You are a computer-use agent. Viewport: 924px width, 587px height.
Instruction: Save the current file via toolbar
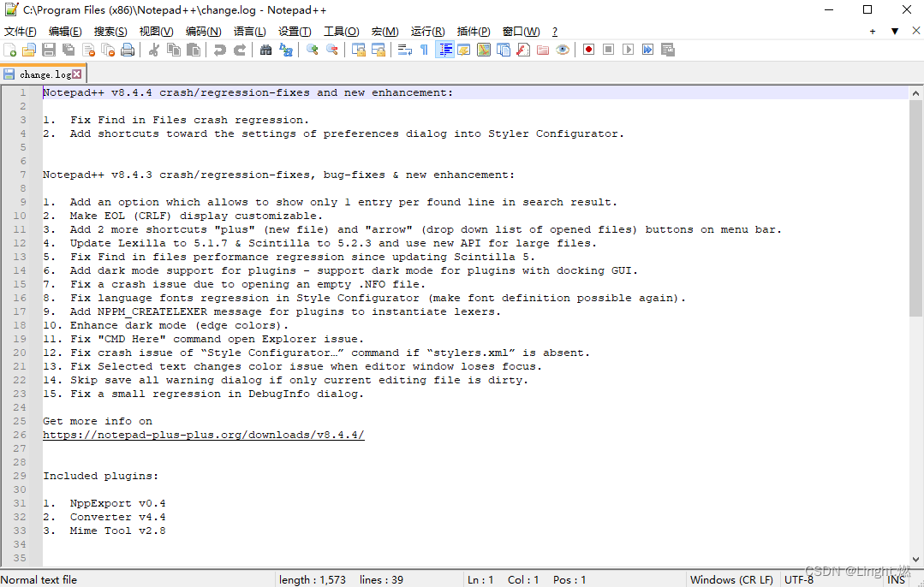coord(49,50)
